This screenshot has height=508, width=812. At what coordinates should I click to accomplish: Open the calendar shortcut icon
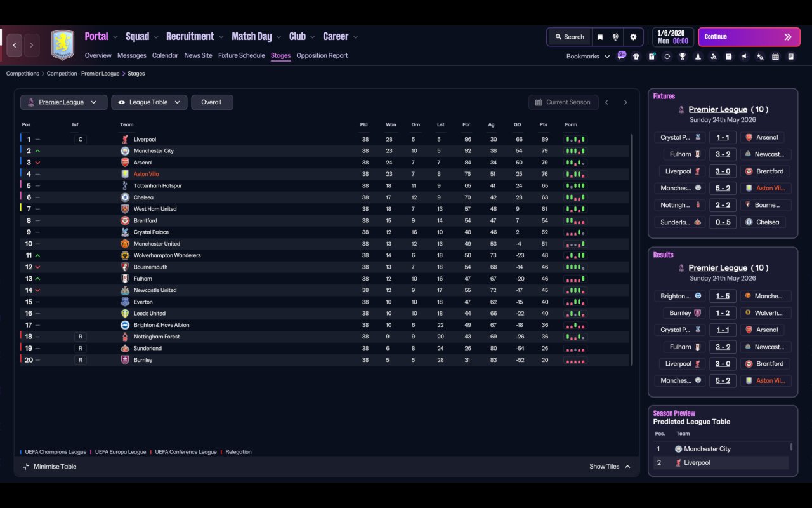[x=775, y=57]
